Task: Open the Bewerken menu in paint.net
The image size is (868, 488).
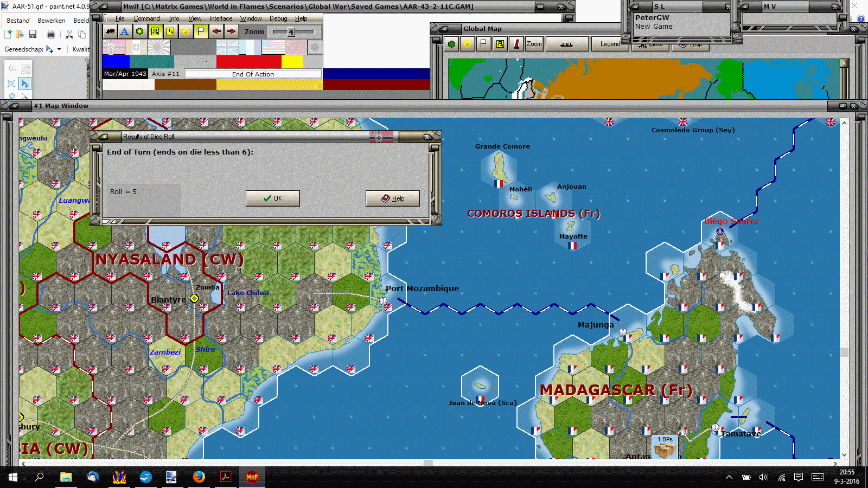Action: click(52, 21)
